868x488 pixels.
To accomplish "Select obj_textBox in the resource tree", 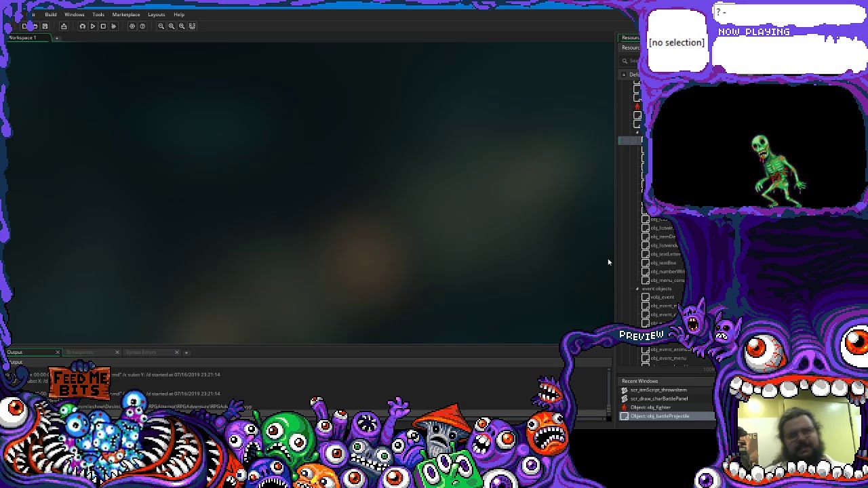I will tap(663, 263).
